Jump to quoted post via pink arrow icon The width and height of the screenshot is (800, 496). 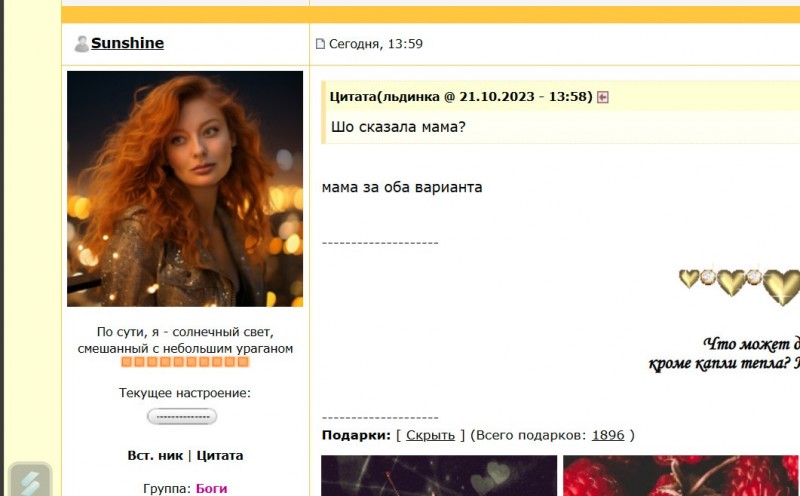(x=603, y=97)
